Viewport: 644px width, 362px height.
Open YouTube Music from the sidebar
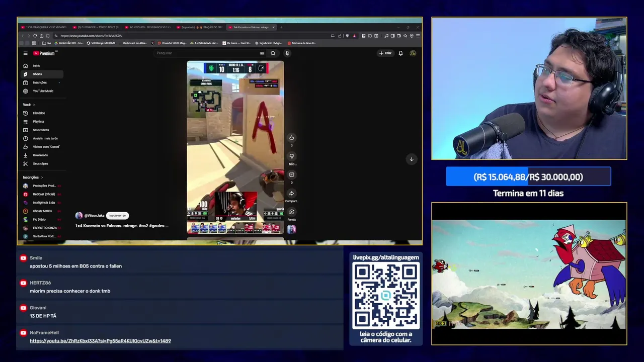tap(42, 91)
